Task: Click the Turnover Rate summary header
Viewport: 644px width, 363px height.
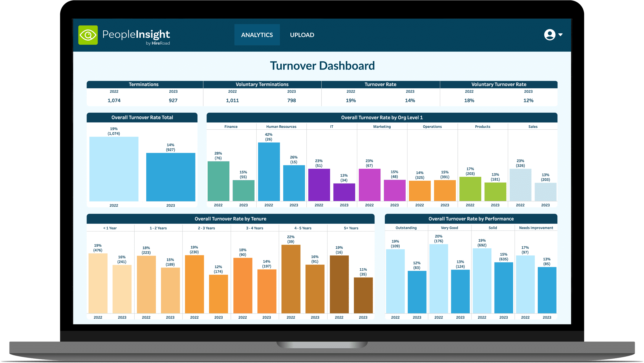Action: click(380, 84)
